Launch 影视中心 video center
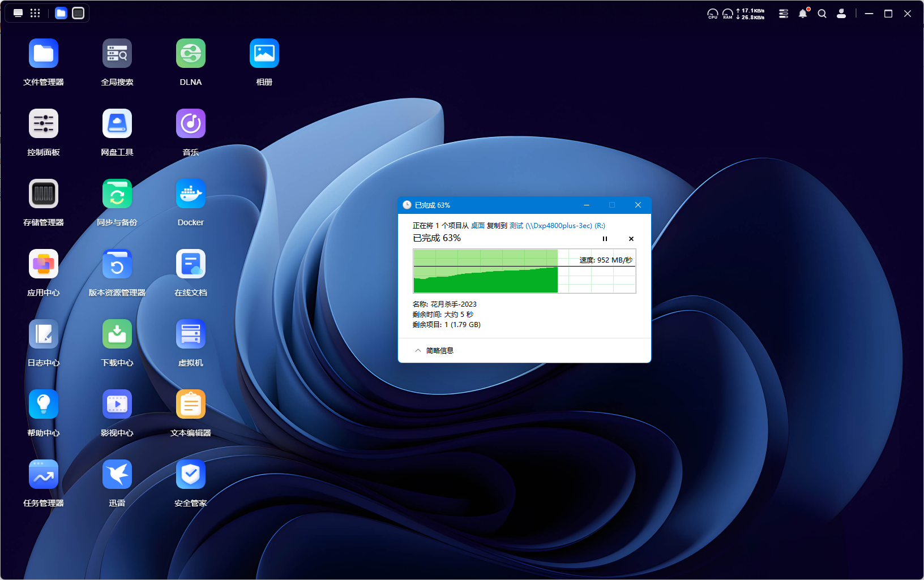Viewport: 924px width, 580px height. coord(117,404)
